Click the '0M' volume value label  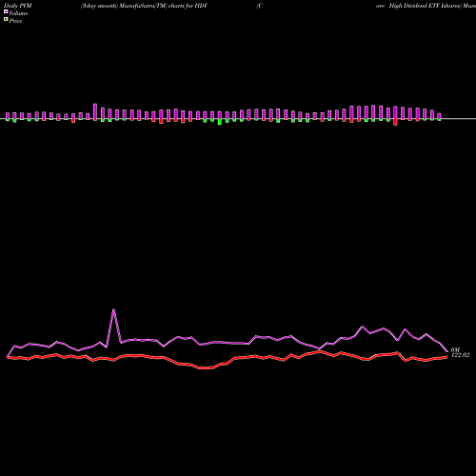(x=455, y=349)
